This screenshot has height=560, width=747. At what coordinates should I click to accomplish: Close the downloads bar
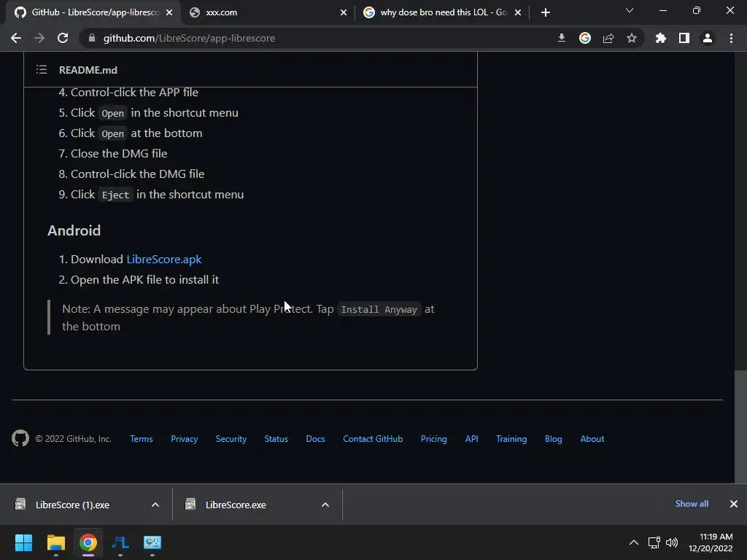tap(734, 504)
